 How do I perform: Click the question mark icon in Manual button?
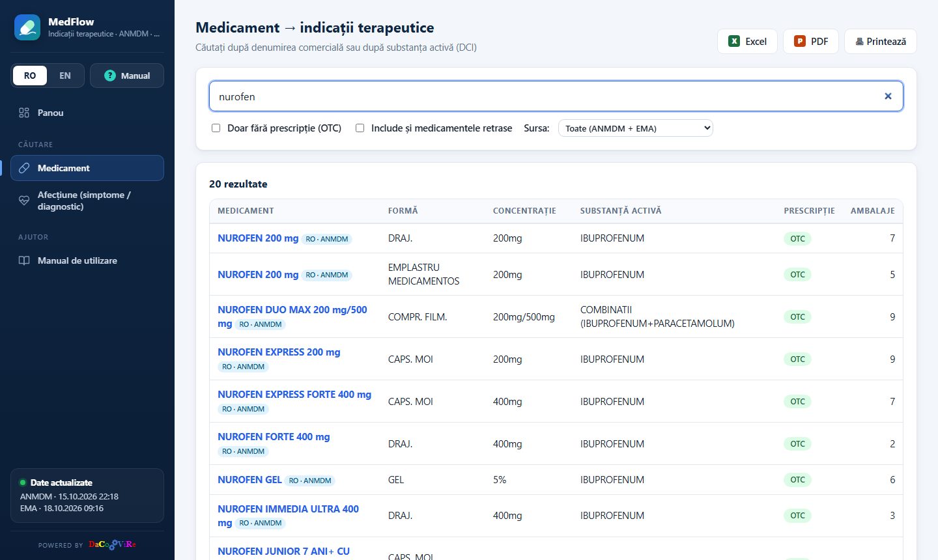pyautogui.click(x=110, y=76)
